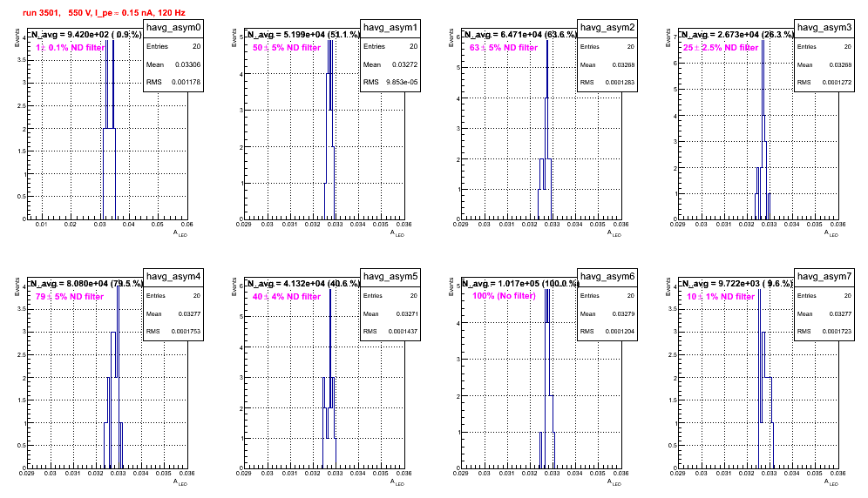This screenshot has width=868, height=498.
Task: Click RMS 0.0001204 in havg_asym6 stats
Action: 607,331
